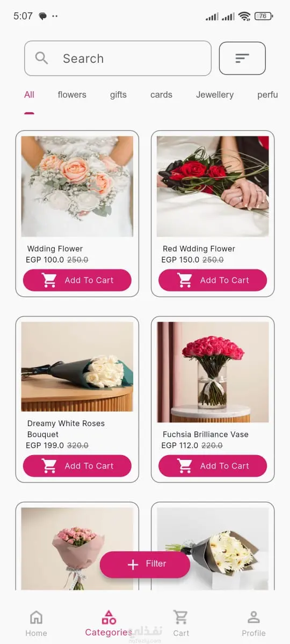The image size is (290, 644).
Task: Go to Profile using the person icon
Action: tap(253, 617)
